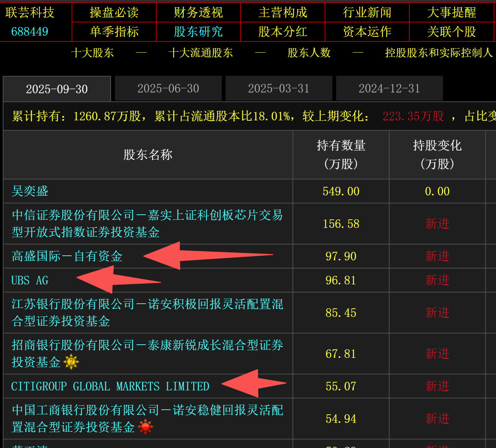Open shareholder 诺安稳健回报灵活配置 fund
The height and width of the screenshot is (448, 496).
[147, 419]
